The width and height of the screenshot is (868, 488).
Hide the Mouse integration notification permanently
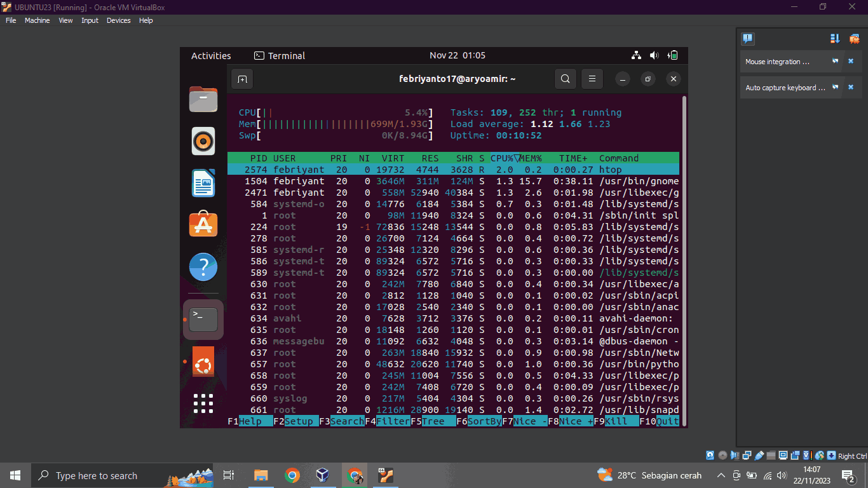[x=836, y=62]
